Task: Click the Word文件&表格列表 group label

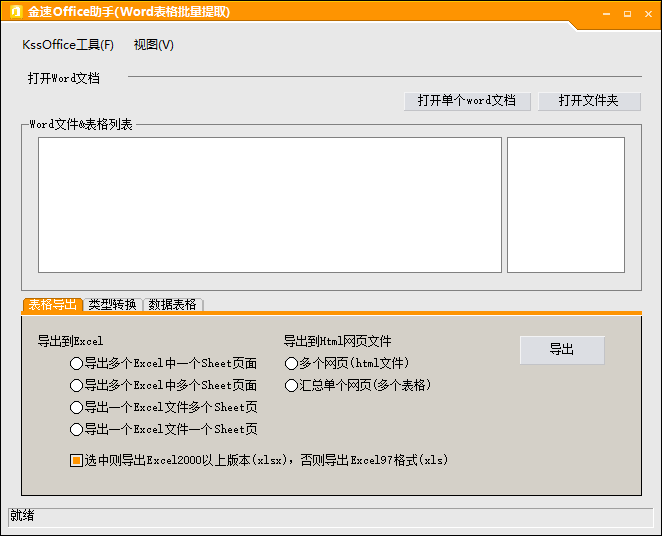Action: pyautogui.click(x=81, y=124)
